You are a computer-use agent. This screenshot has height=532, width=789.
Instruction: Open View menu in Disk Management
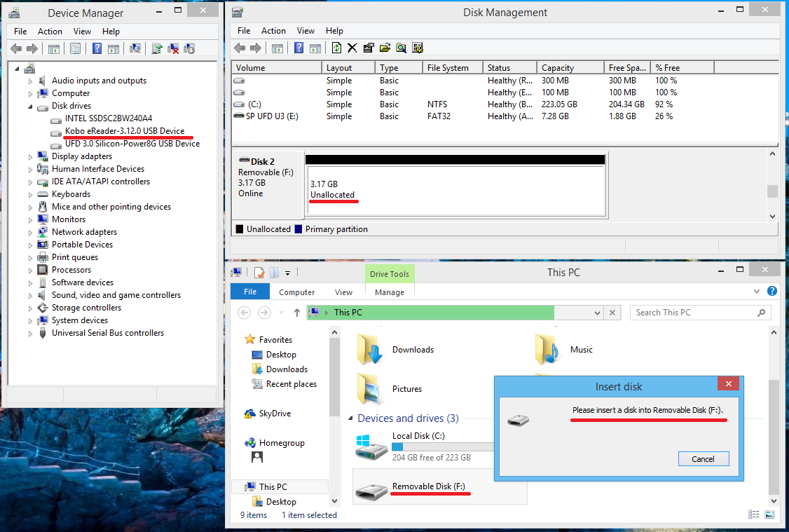point(306,31)
